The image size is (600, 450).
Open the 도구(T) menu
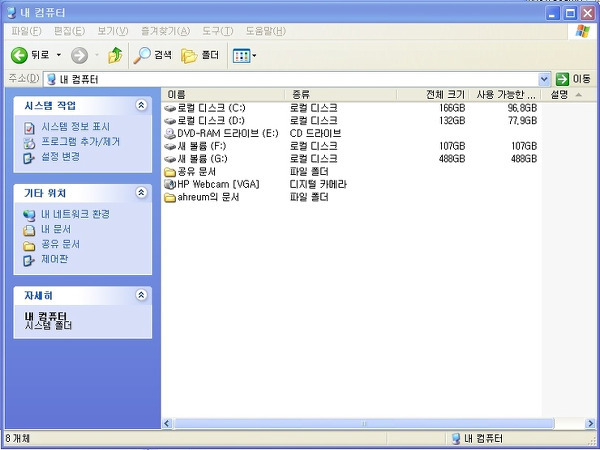[217, 31]
